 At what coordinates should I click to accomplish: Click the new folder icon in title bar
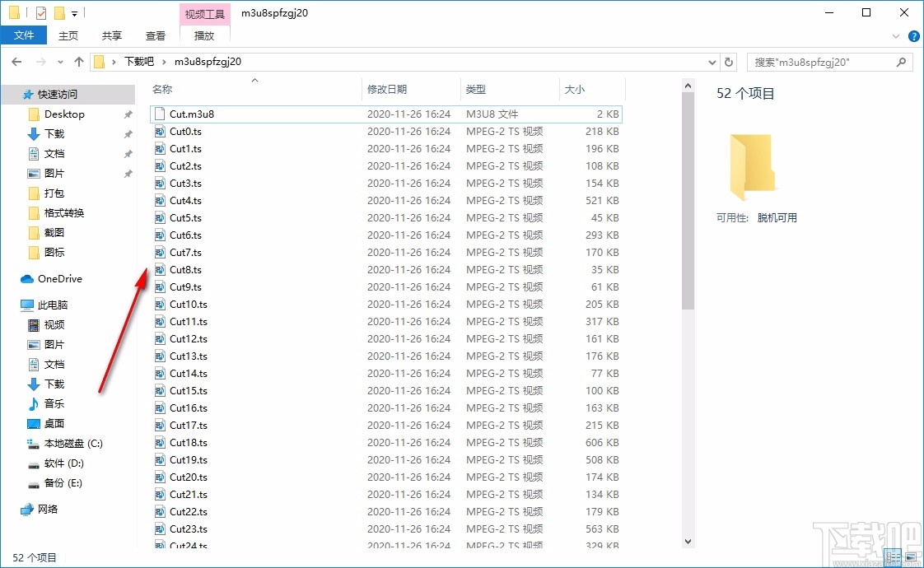tap(59, 12)
